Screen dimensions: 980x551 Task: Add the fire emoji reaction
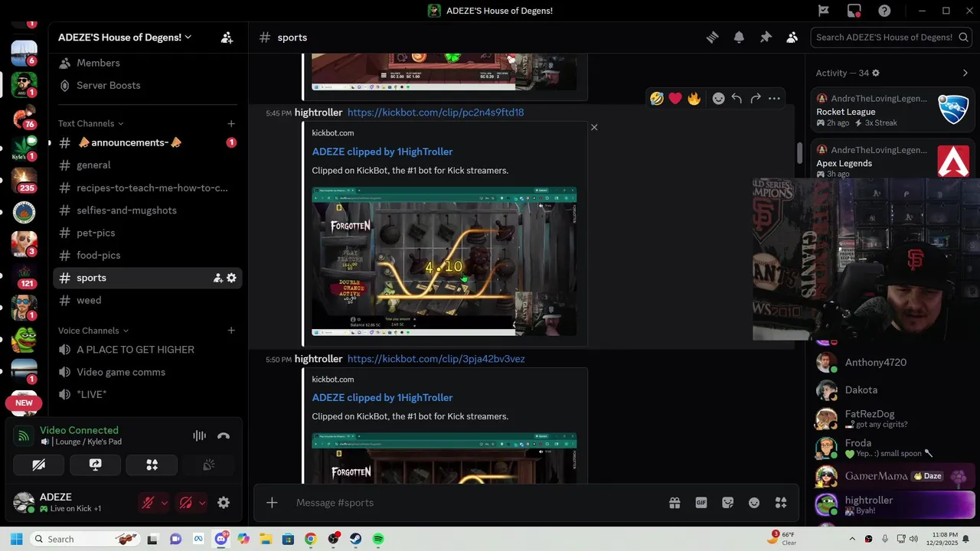click(x=694, y=98)
